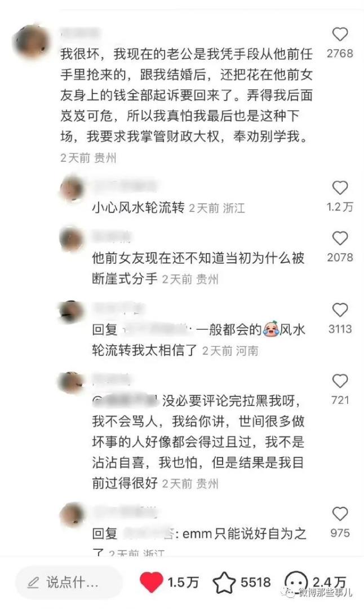Like the reply with 3113 likes

340,310
